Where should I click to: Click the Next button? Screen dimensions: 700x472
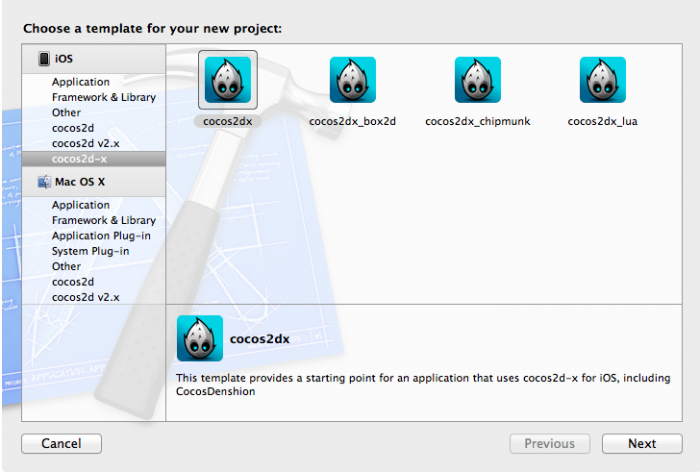pyautogui.click(x=642, y=443)
